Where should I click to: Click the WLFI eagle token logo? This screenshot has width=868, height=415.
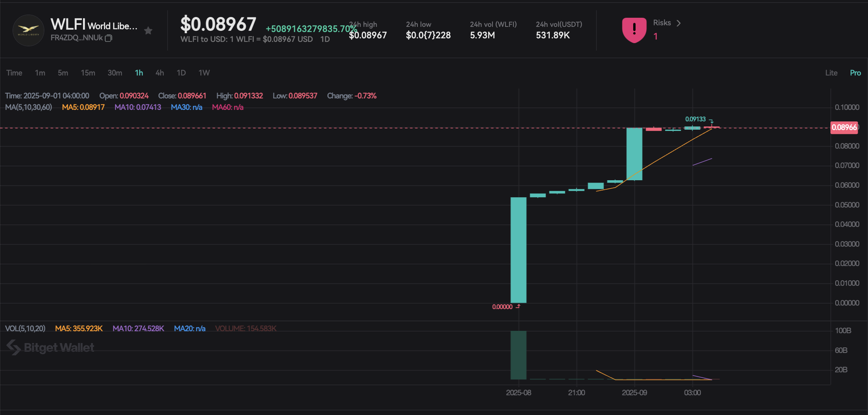point(28,30)
